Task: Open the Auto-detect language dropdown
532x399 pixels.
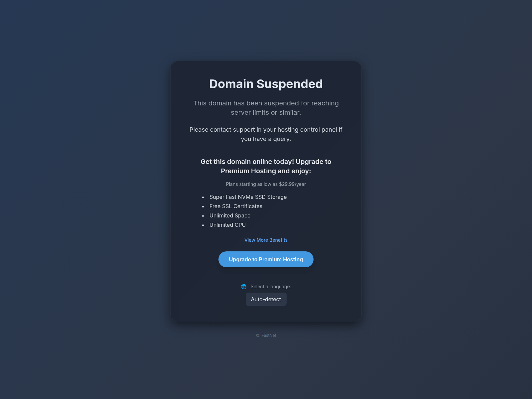Action: click(x=266, y=299)
